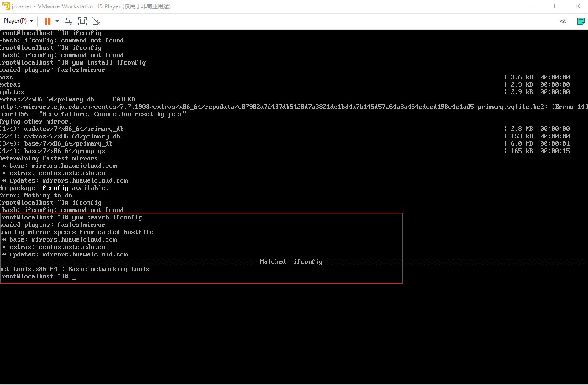
Task: Click the VMware Player title bar icon
Action: [x=6, y=6]
